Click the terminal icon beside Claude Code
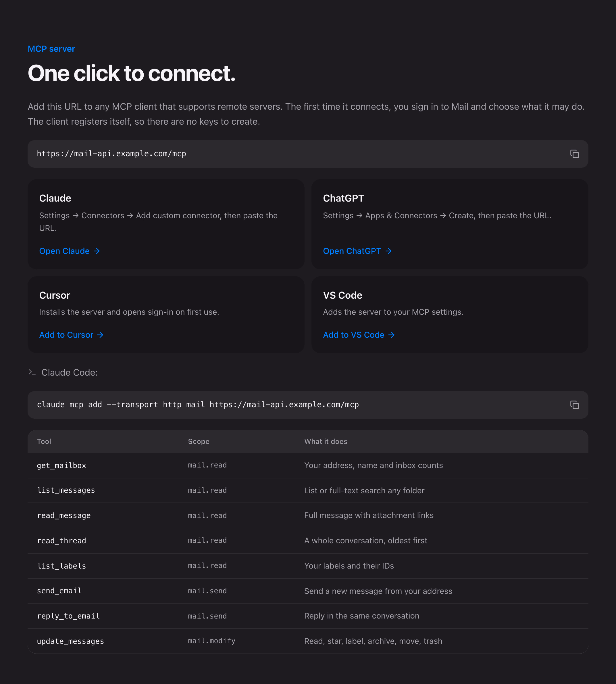616x684 pixels. 32,372
